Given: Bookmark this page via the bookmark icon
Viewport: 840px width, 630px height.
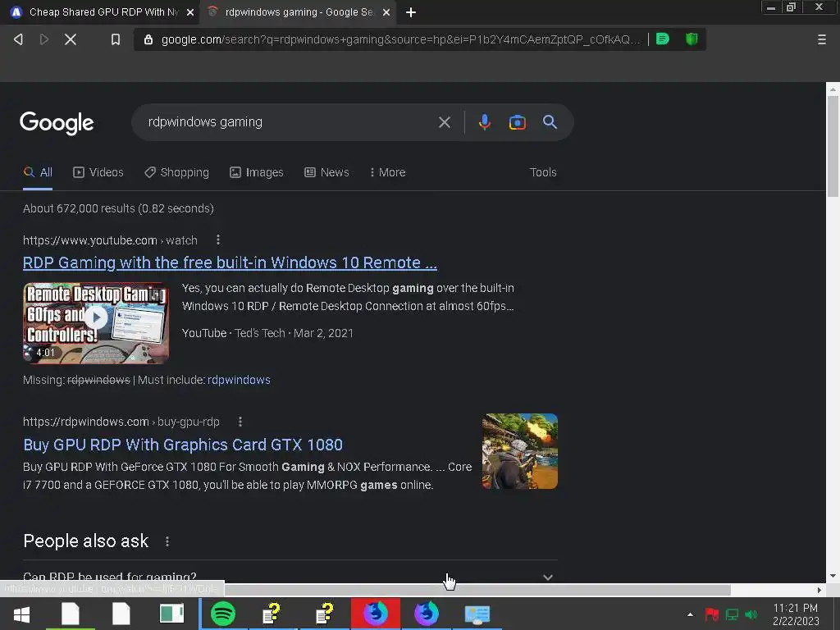Looking at the screenshot, I should [115, 39].
